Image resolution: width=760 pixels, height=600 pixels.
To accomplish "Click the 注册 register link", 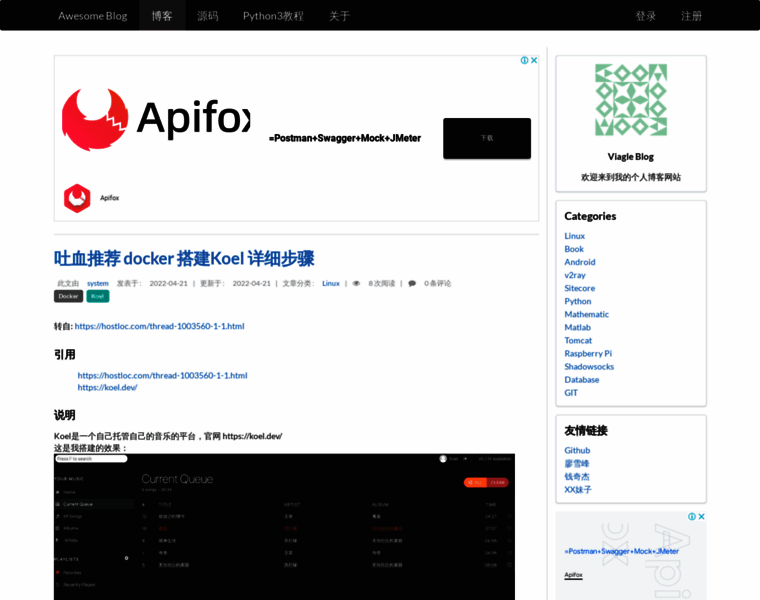I will tap(691, 16).
